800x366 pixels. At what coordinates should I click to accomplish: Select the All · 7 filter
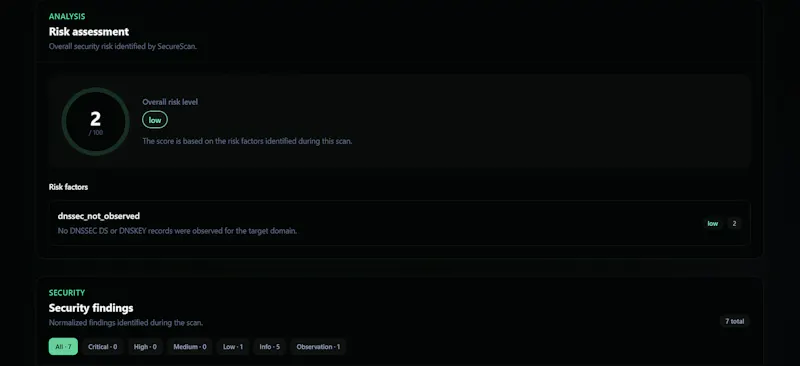coord(63,347)
